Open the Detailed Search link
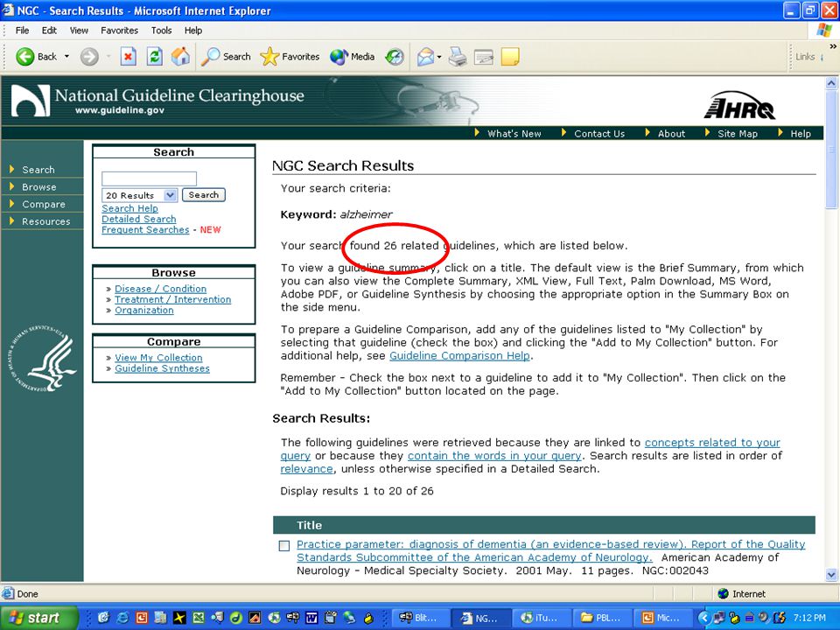The width and height of the screenshot is (840, 630). 139,219
